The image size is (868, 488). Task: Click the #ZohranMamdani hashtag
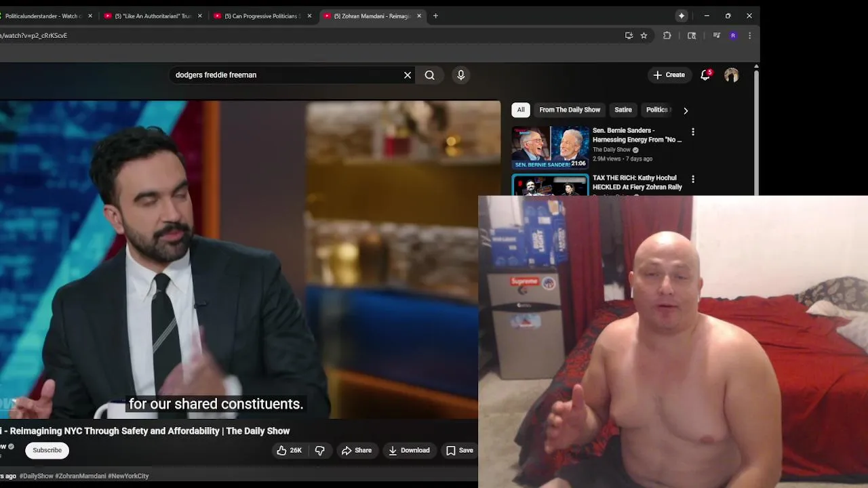coord(80,476)
